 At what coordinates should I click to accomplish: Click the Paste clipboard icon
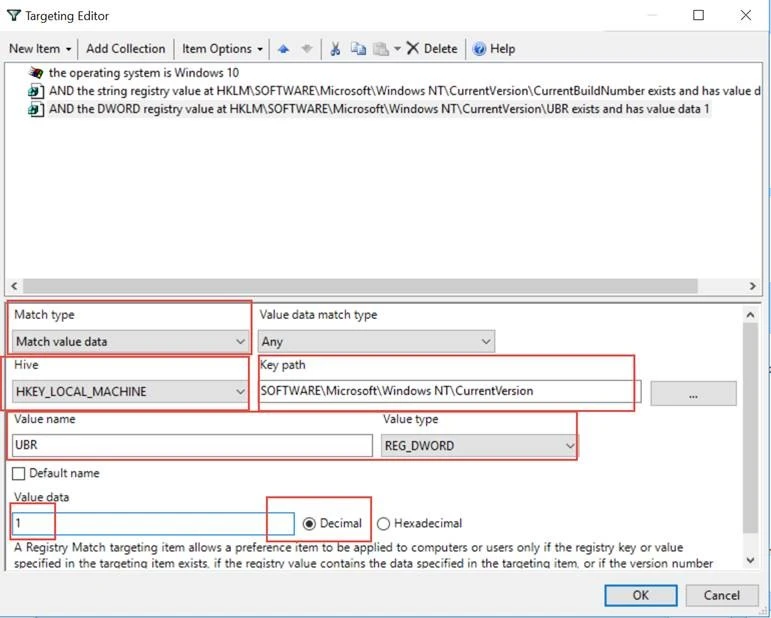(x=380, y=49)
